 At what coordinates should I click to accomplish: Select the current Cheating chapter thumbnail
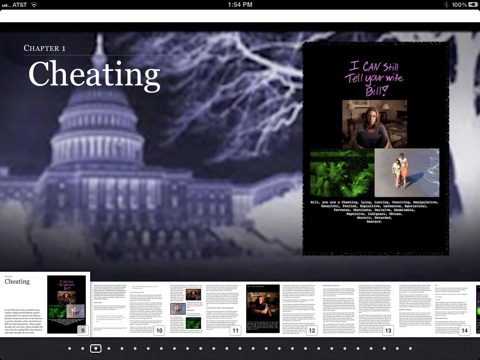[45, 304]
